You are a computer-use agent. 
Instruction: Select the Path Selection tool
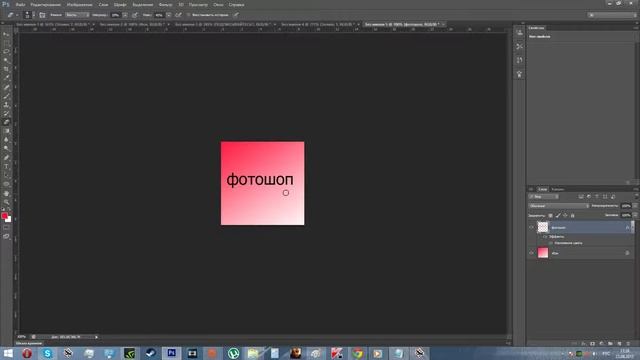(x=6, y=176)
